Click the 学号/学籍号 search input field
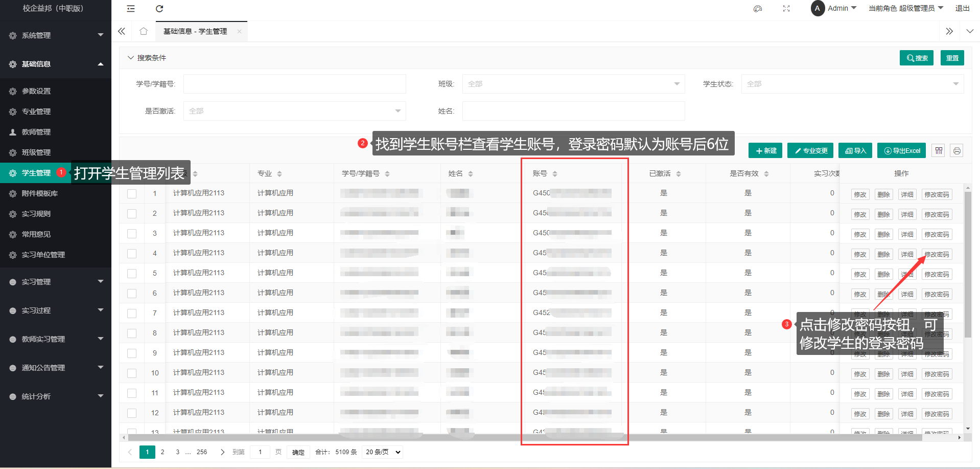Screen dimensions: 980x469 (x=294, y=84)
